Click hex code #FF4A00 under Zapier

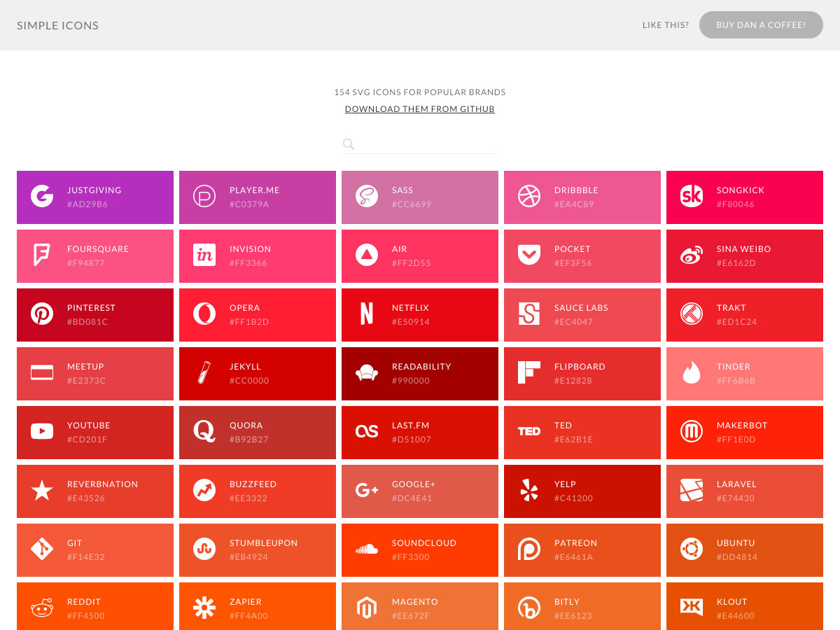pos(248,616)
